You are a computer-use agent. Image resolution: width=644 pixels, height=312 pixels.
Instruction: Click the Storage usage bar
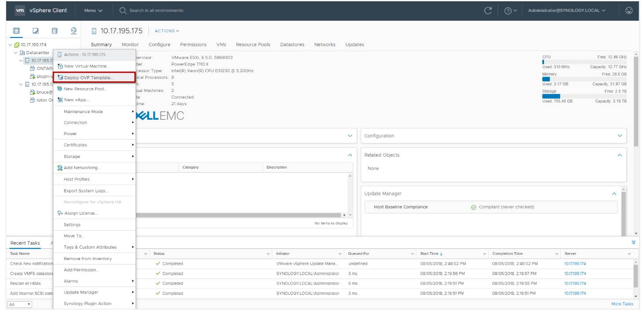pyautogui.click(x=584, y=96)
